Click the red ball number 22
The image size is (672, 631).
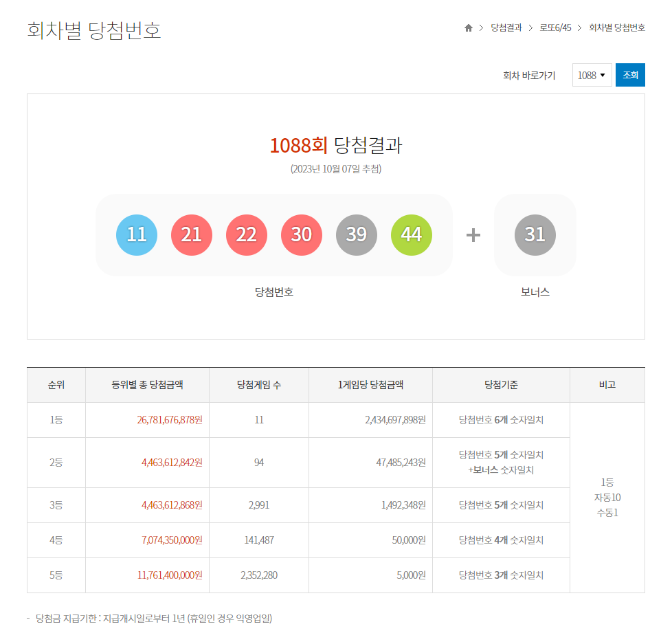(247, 235)
